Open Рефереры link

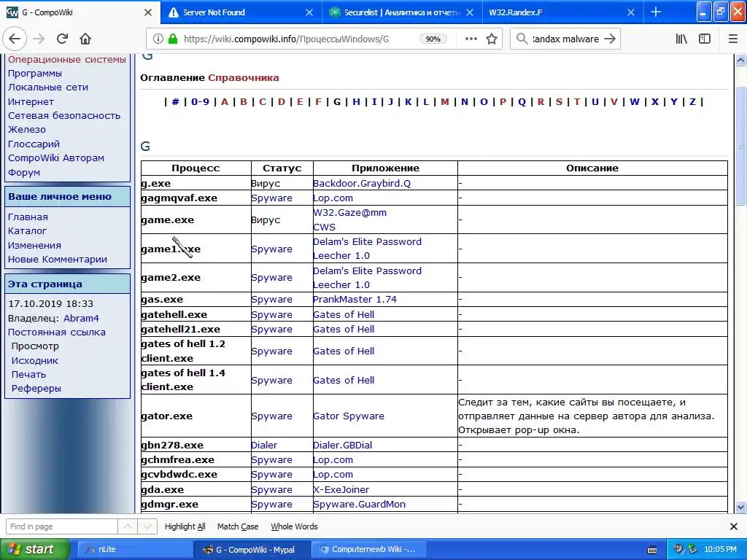pyautogui.click(x=36, y=389)
